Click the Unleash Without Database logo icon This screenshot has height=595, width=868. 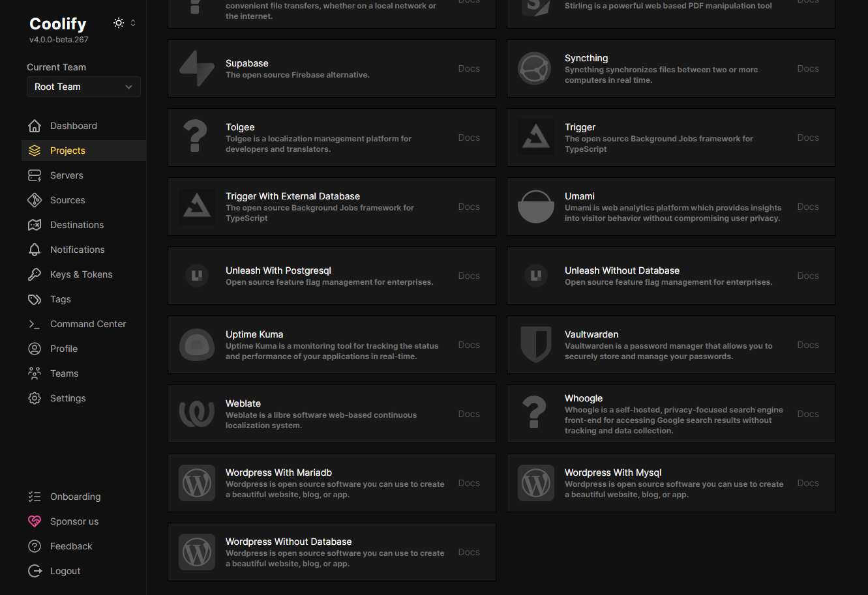pyautogui.click(x=535, y=276)
